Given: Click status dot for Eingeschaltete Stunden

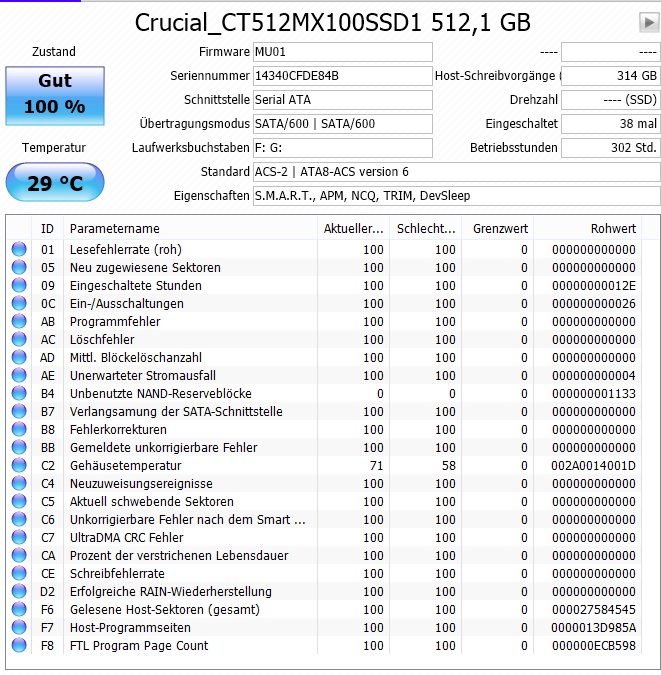Looking at the screenshot, I should click(x=19, y=285).
